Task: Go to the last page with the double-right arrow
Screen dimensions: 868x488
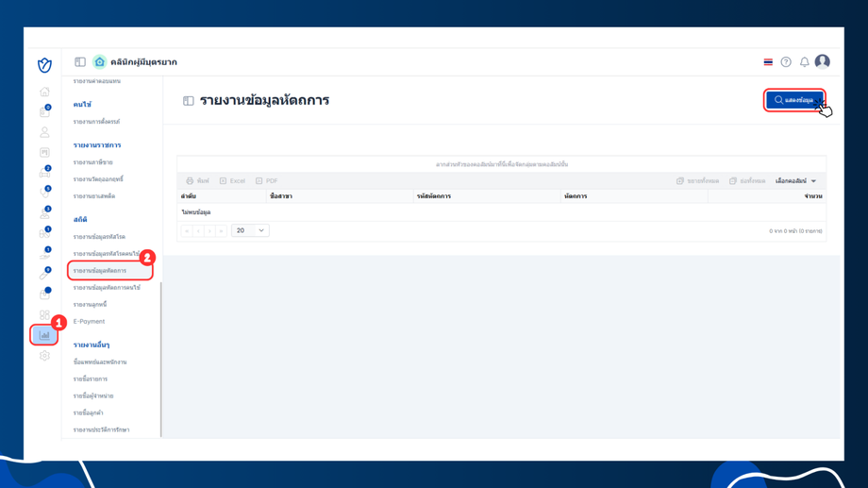Action: point(221,230)
